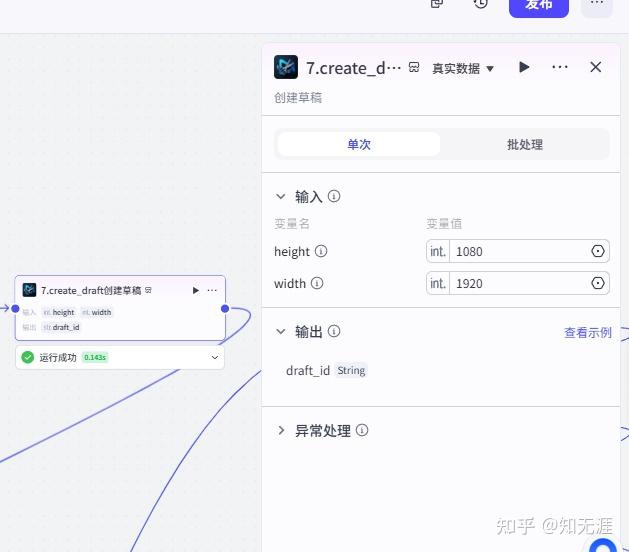Collapse the 输出 section
Screen dimensions: 629x552
pos(280,332)
